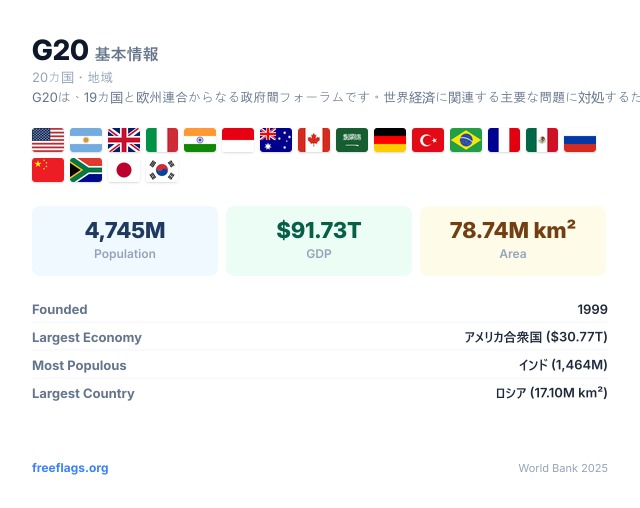This screenshot has height=508, width=640.
Task: Click the China flag icon
Action: 48,170
